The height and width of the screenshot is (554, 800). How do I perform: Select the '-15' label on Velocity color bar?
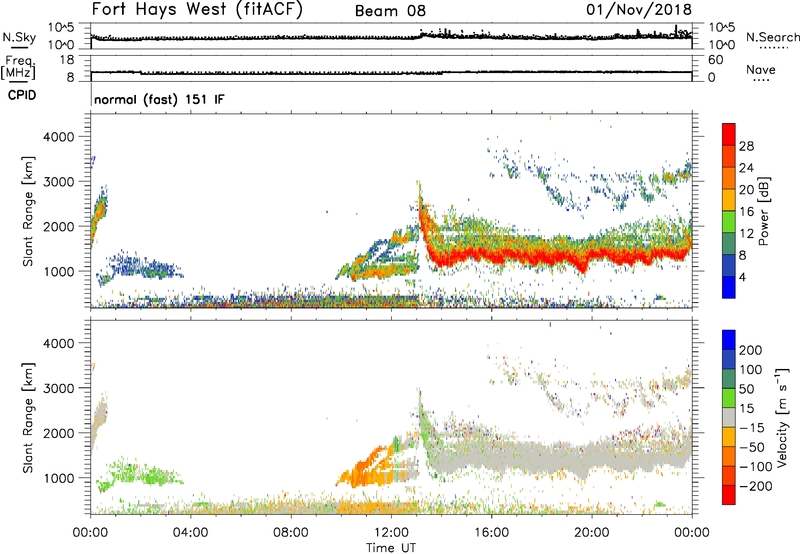[x=752, y=428]
